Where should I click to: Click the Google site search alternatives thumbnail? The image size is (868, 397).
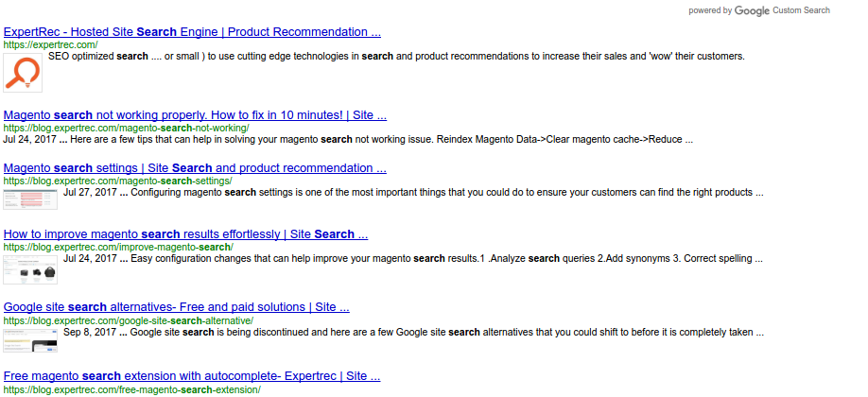pyautogui.click(x=30, y=340)
